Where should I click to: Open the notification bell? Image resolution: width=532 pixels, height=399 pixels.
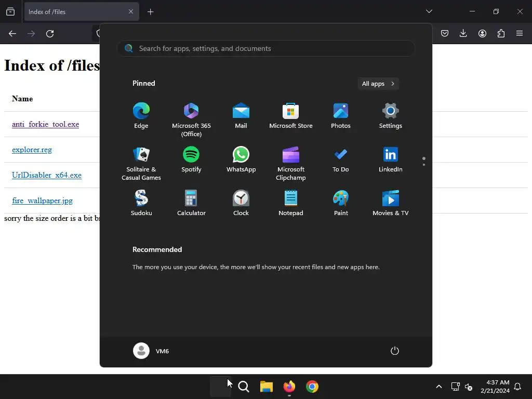517,387
